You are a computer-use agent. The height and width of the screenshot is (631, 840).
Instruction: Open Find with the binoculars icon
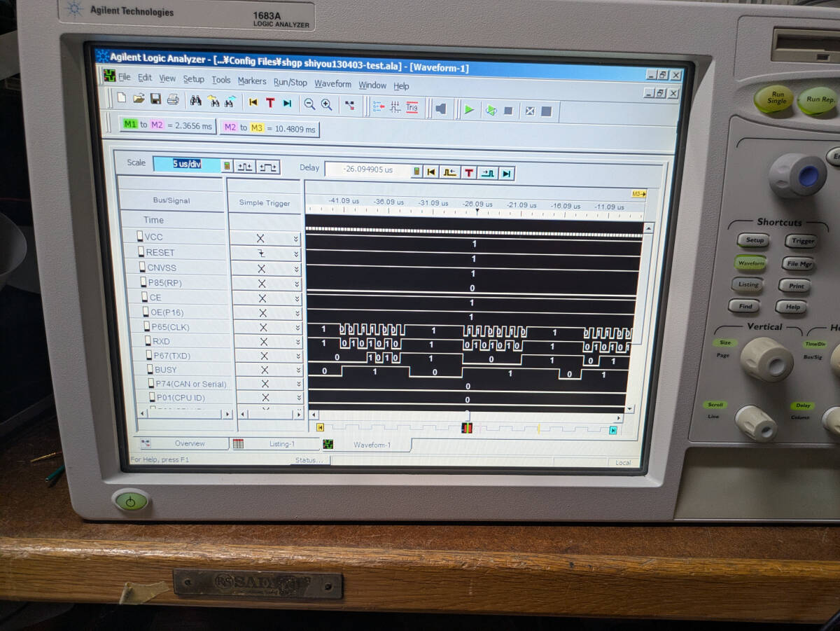[x=195, y=101]
